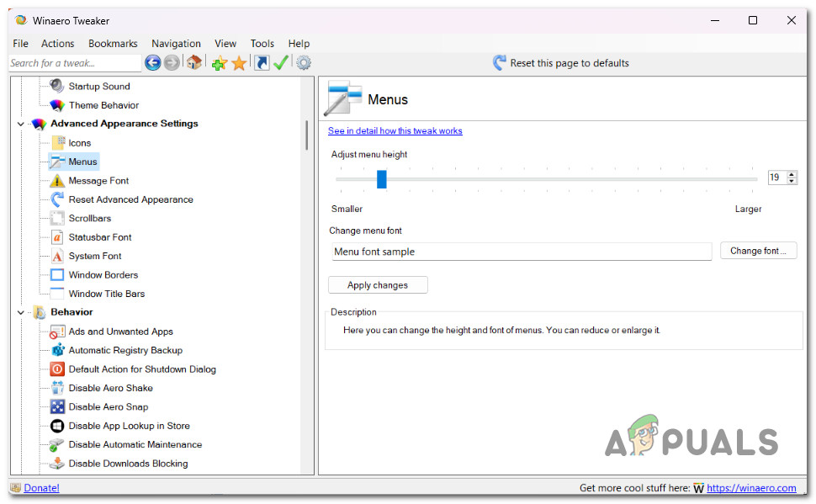Click the Startup Sound speaker icon

click(x=56, y=86)
